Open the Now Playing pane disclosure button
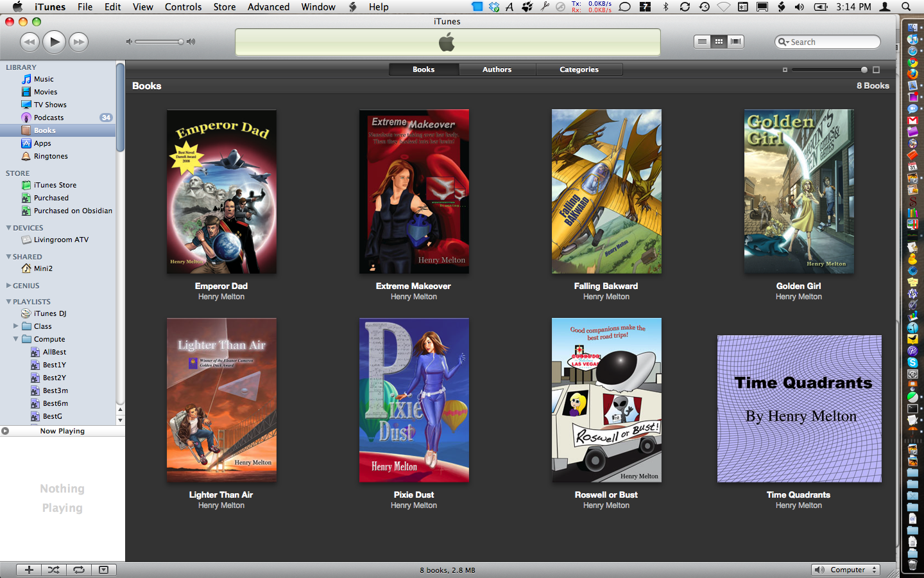Image resolution: width=924 pixels, height=578 pixels. tap(5, 431)
